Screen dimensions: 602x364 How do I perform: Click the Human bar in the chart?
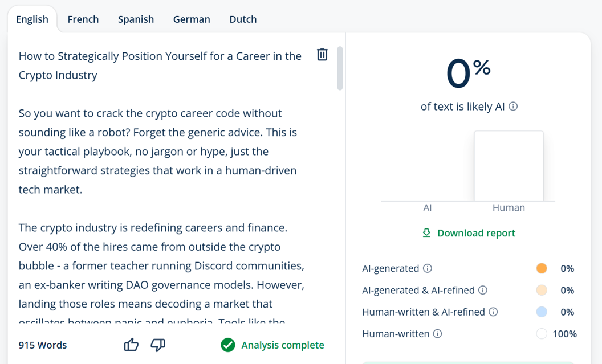(x=509, y=166)
